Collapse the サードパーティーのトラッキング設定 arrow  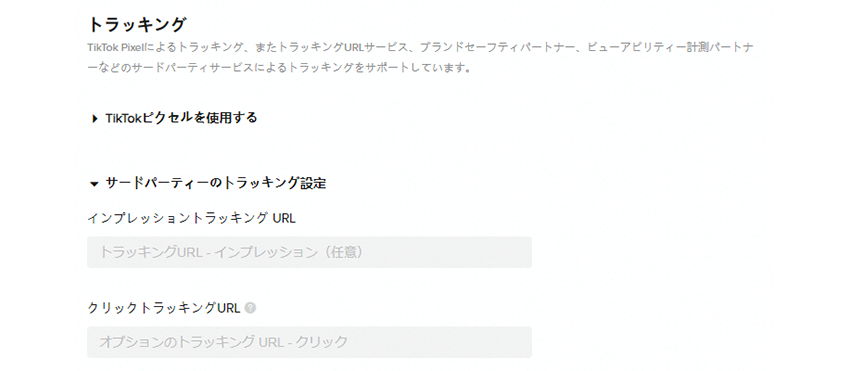[94, 184]
